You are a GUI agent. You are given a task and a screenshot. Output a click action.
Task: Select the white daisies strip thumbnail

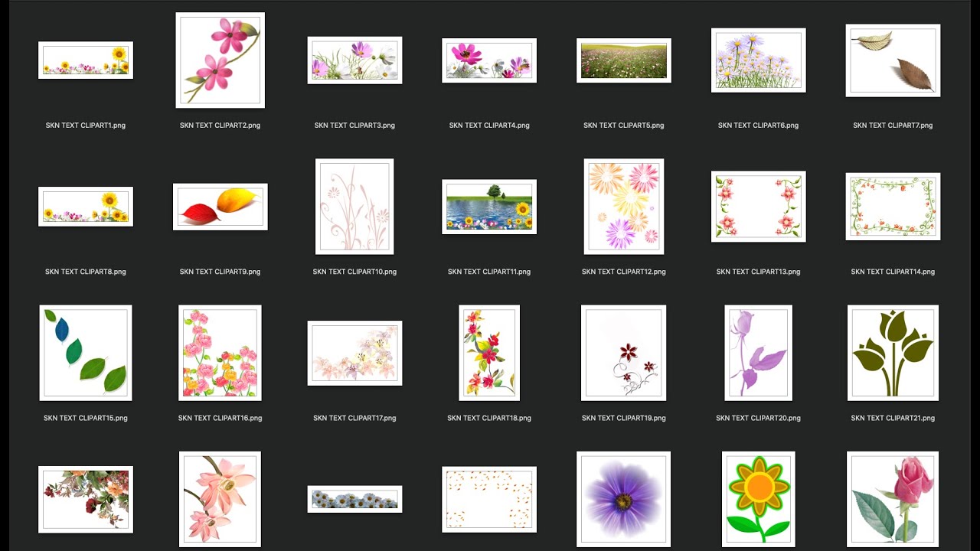pyautogui.click(x=354, y=499)
